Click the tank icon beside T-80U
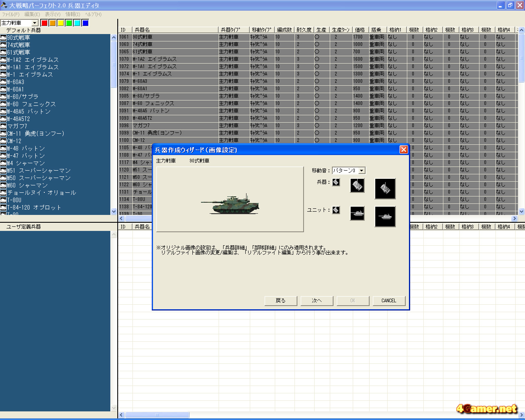The image size is (525, 420). tap(3, 200)
